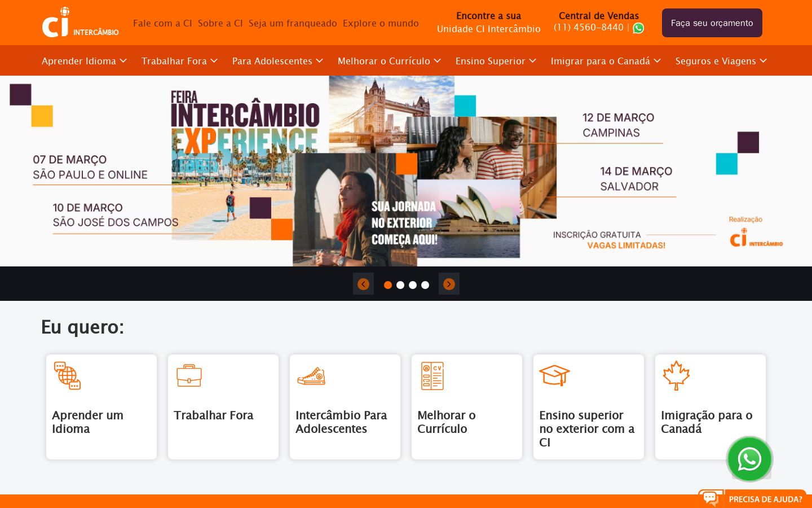Call sales number (11) 4560-8440

click(589, 28)
